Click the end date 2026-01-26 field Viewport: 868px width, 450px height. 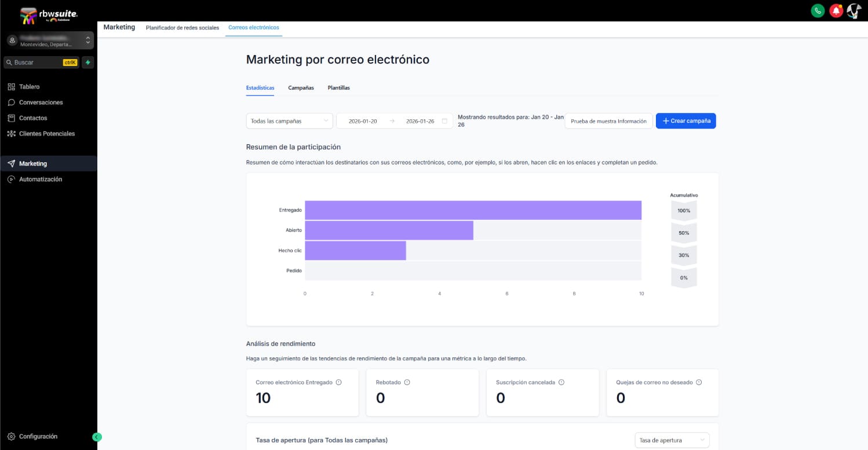(x=420, y=121)
